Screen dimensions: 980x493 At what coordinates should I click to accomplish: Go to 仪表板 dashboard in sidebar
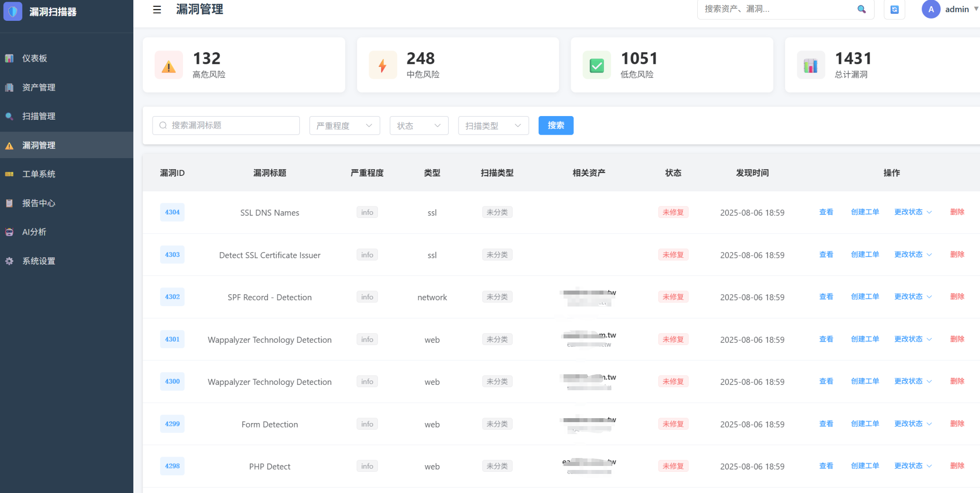[x=35, y=58]
